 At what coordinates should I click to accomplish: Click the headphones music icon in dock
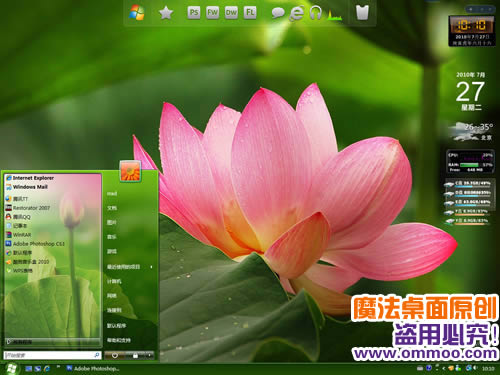pyautogui.click(x=315, y=13)
